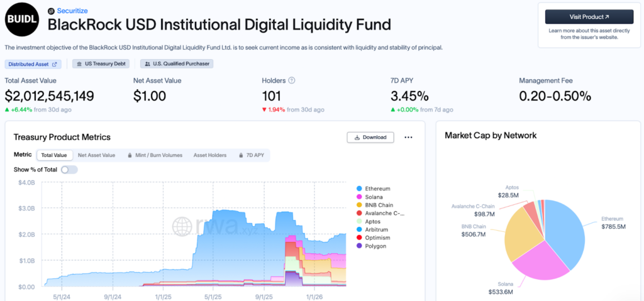Open the Asset Holders metric tab
This screenshot has height=301, width=644.
click(210, 155)
